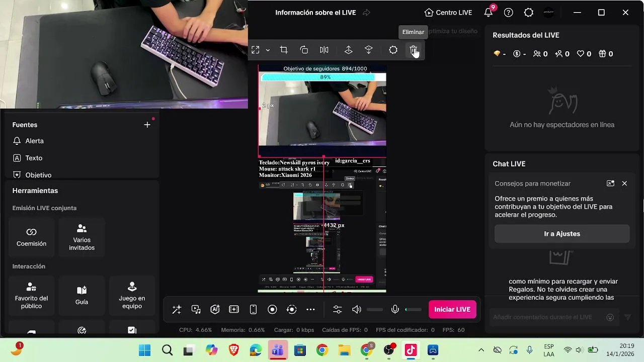Open the Juego en equipo tool
The height and width of the screenshot is (362, 644).
tap(132, 296)
